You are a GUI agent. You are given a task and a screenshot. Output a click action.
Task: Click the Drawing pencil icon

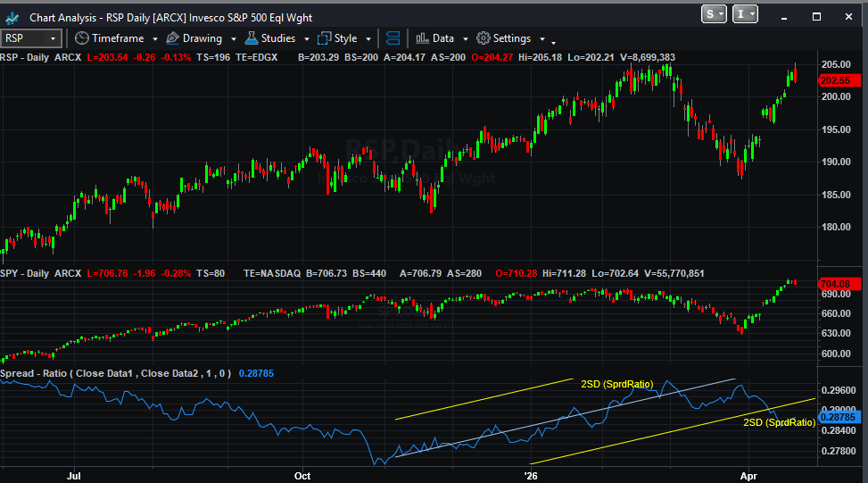pos(173,38)
